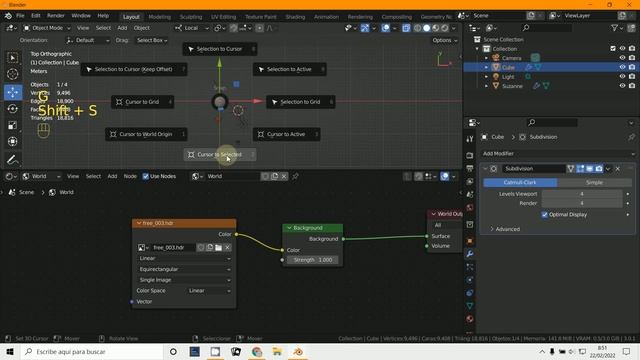
Task: Toggle node editor pin icon
Action: click(x=295, y=176)
